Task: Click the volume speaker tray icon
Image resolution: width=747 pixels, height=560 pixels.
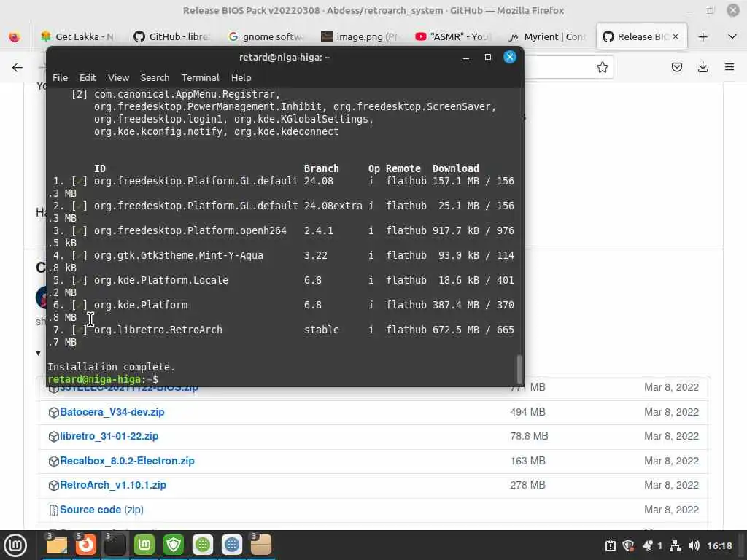Action: pyautogui.click(x=694, y=545)
